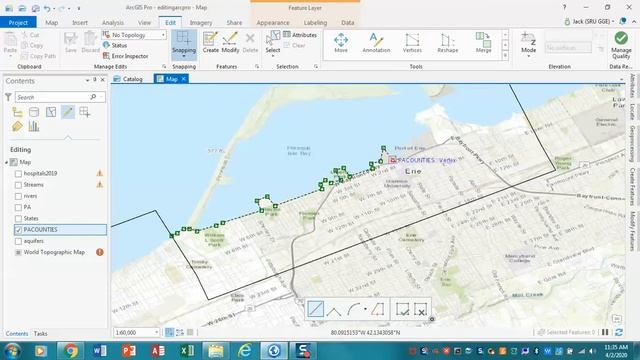Select the Merge tool
640x360 pixels.
tap(483, 43)
